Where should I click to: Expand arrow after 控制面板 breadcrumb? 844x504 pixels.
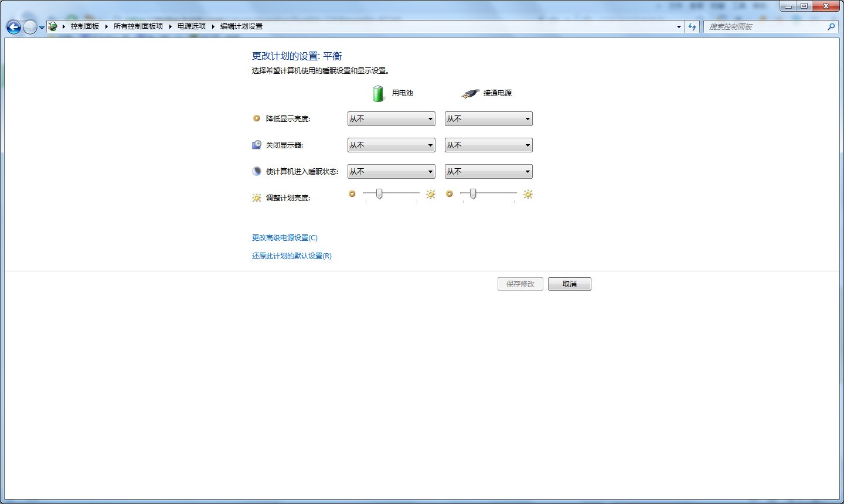107,26
